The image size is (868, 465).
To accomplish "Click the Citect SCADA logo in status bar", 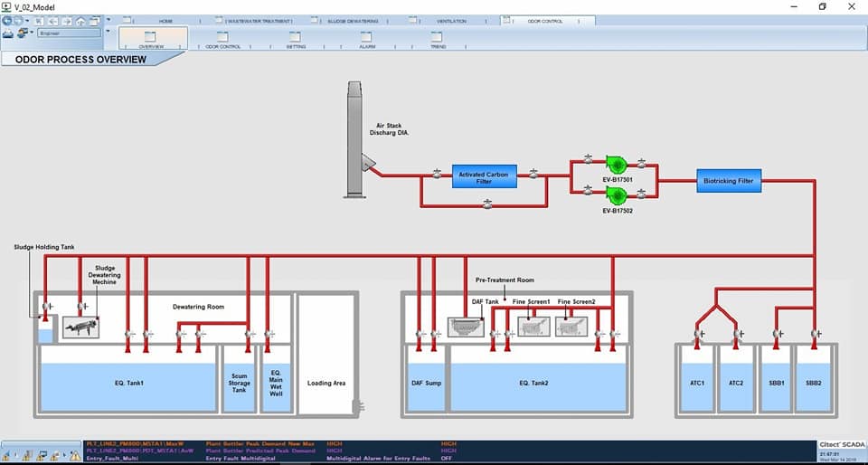I will pyautogui.click(x=842, y=444).
